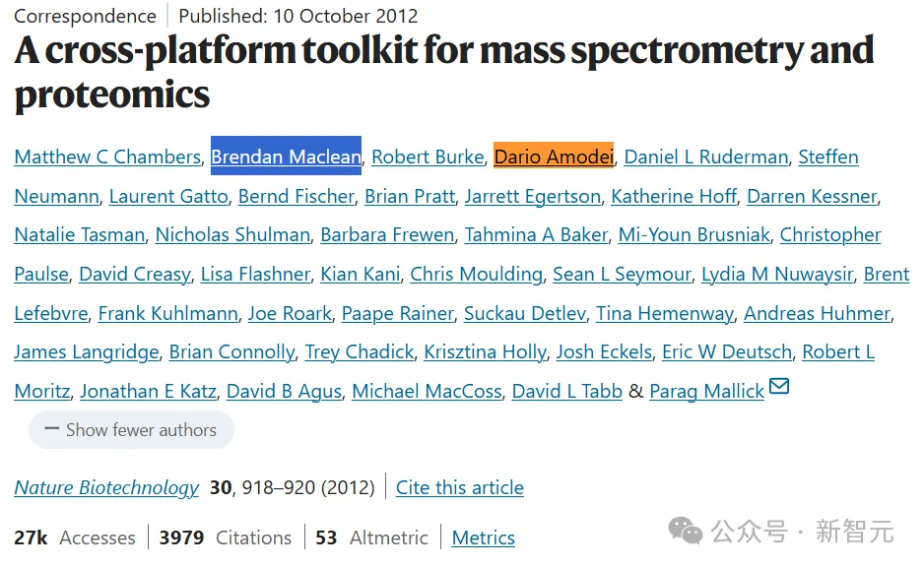This screenshot has height=569, width=924.
Task: Click the 3979 Citations count
Action: (x=226, y=537)
